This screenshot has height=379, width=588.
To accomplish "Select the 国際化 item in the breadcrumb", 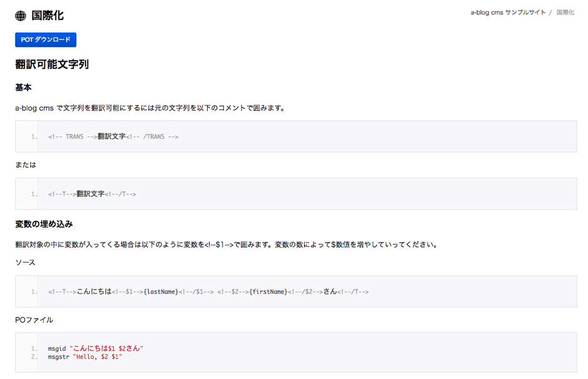I will (x=565, y=13).
